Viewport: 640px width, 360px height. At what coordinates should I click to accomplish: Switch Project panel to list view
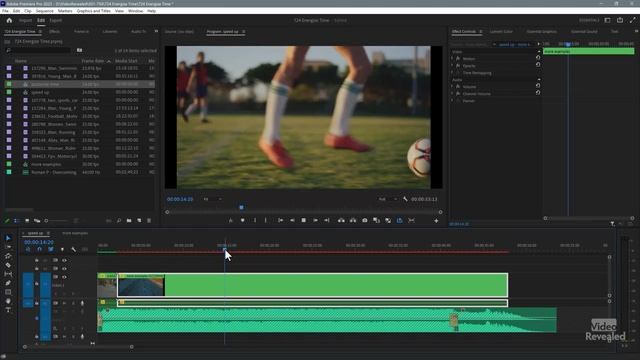point(17,220)
